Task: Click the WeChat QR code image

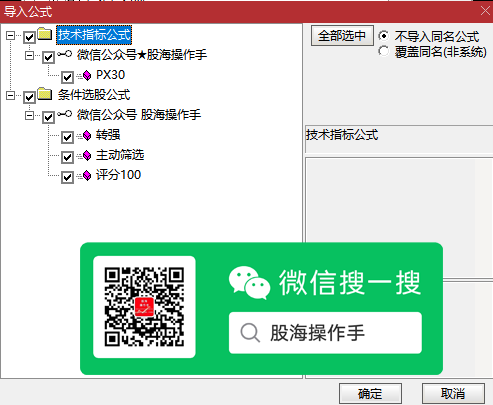Action: point(144,307)
